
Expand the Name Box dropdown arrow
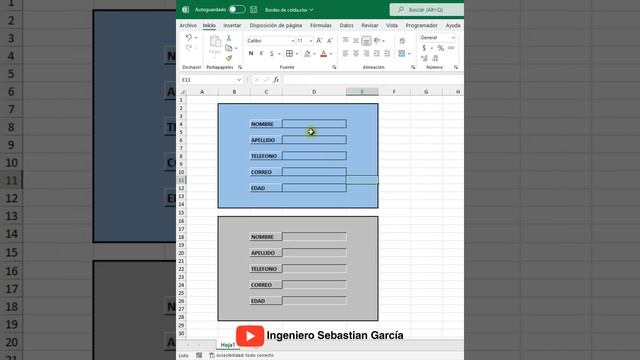click(239, 80)
